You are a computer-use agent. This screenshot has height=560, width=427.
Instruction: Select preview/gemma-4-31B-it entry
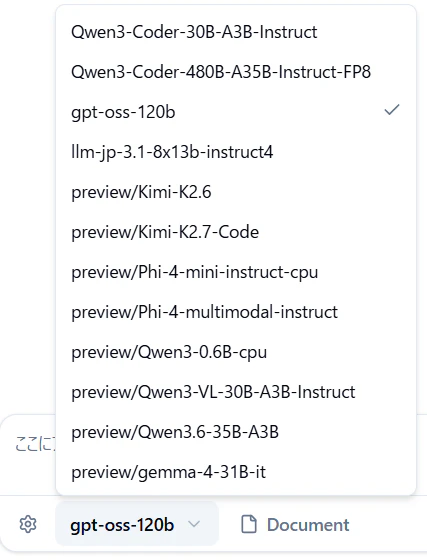pos(236,472)
